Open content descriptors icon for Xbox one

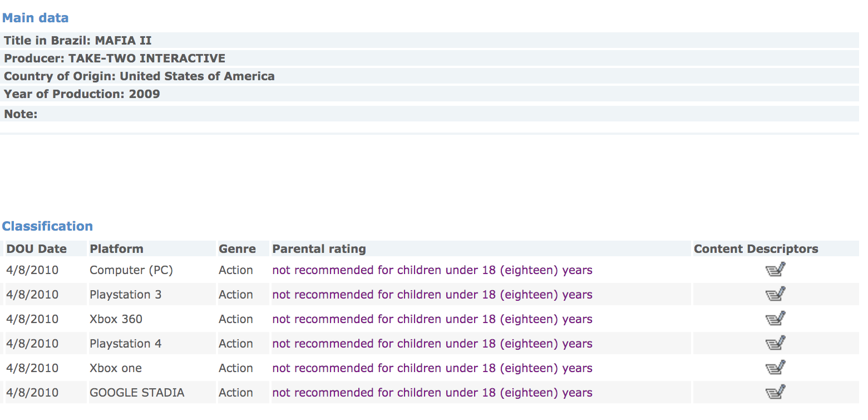coord(775,368)
